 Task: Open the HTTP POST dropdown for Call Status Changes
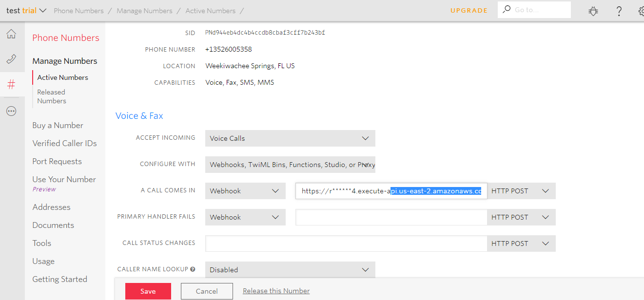(x=521, y=243)
